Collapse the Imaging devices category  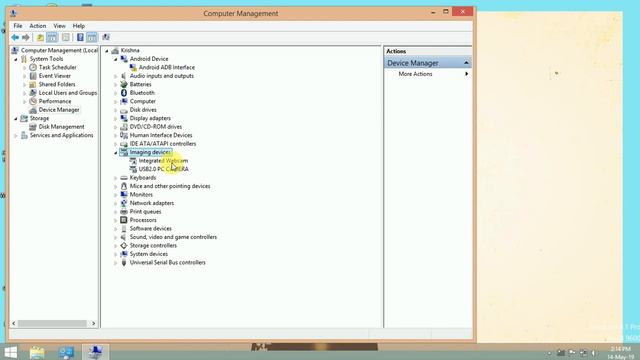(116, 153)
